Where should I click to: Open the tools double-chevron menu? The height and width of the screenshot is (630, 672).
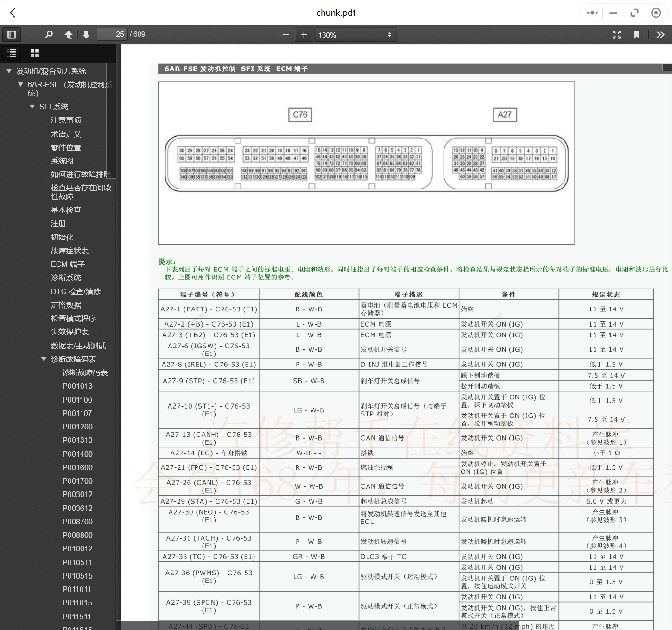[x=660, y=35]
